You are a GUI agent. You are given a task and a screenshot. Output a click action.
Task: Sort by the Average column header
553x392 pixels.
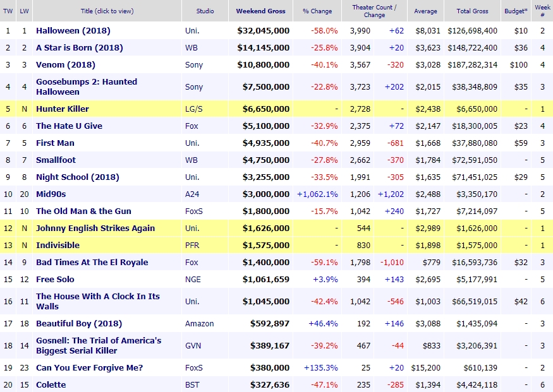pyautogui.click(x=425, y=11)
